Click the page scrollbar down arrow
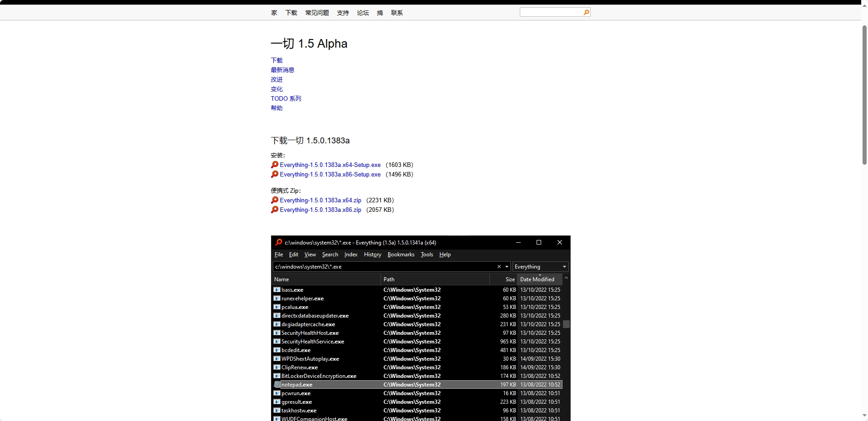868x421 pixels. (x=864, y=416)
